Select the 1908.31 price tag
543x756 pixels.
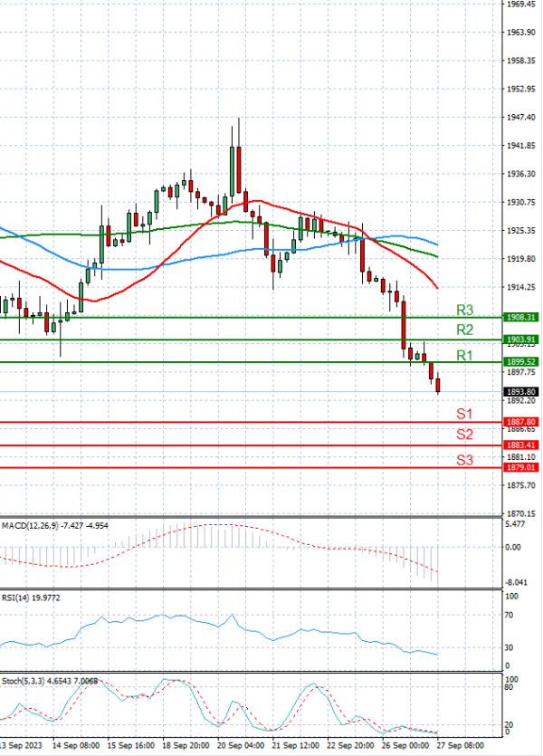tap(520, 317)
